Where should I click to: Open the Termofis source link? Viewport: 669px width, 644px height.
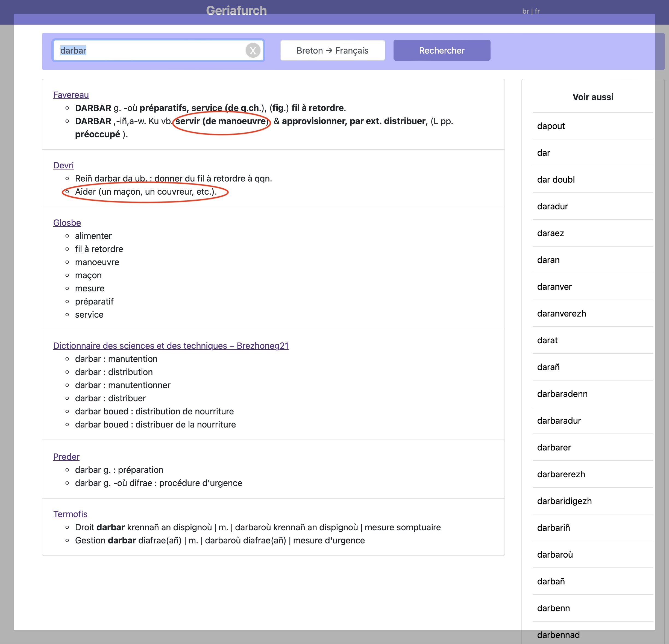tap(70, 514)
